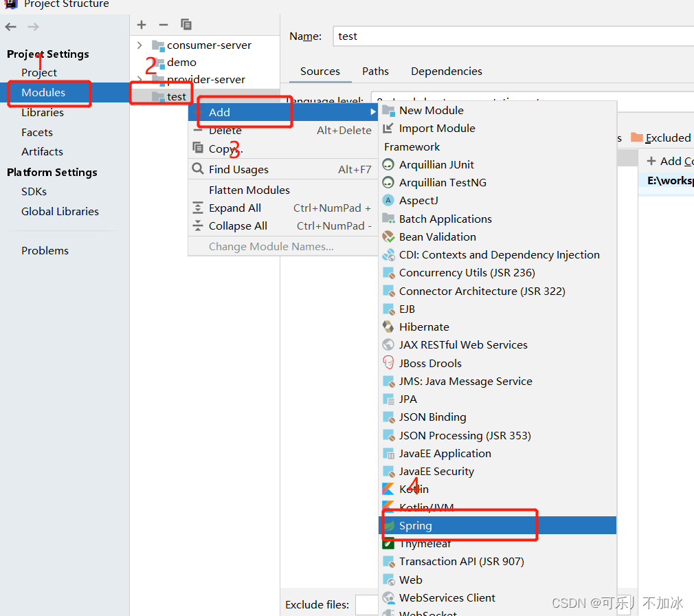Click the forward navigation arrow
This screenshot has height=616, width=694.
click(x=33, y=27)
